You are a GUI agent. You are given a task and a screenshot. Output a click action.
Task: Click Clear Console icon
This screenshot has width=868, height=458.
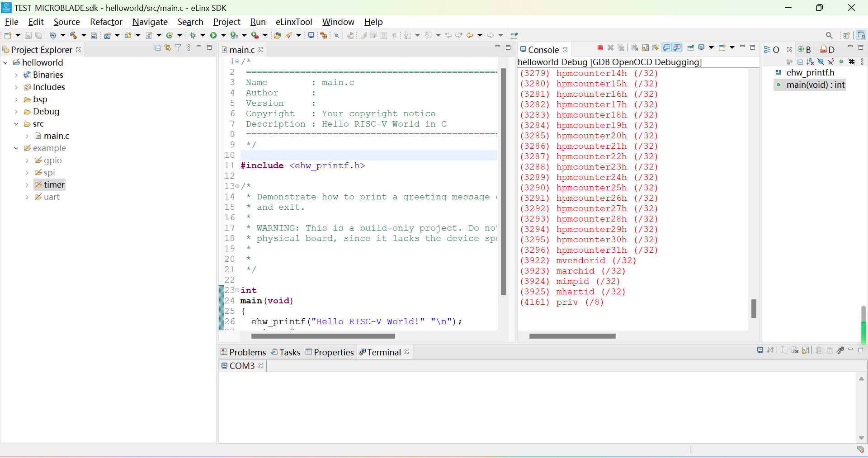(x=635, y=48)
